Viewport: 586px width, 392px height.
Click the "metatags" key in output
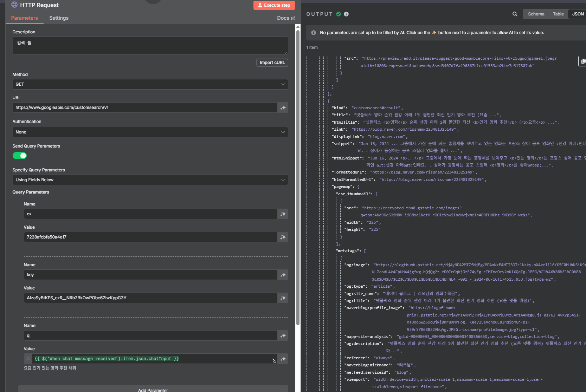point(348,251)
